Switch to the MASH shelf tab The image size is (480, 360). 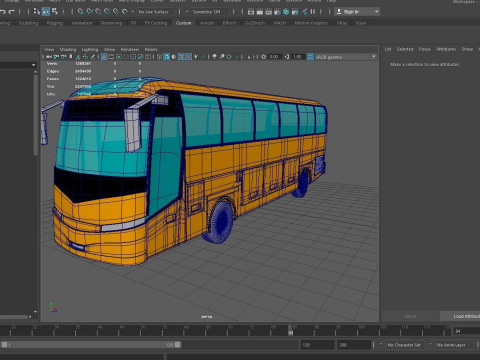coord(280,23)
